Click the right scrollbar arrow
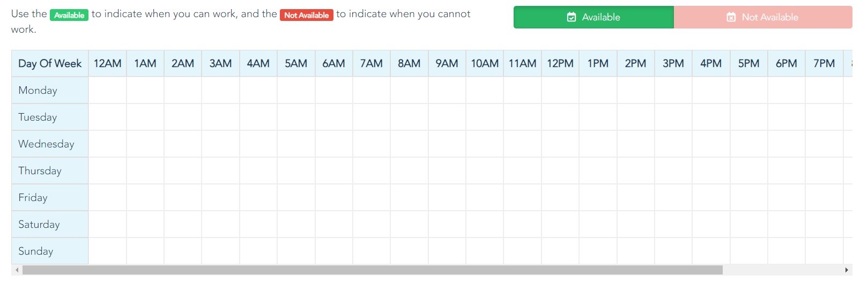 (x=847, y=270)
